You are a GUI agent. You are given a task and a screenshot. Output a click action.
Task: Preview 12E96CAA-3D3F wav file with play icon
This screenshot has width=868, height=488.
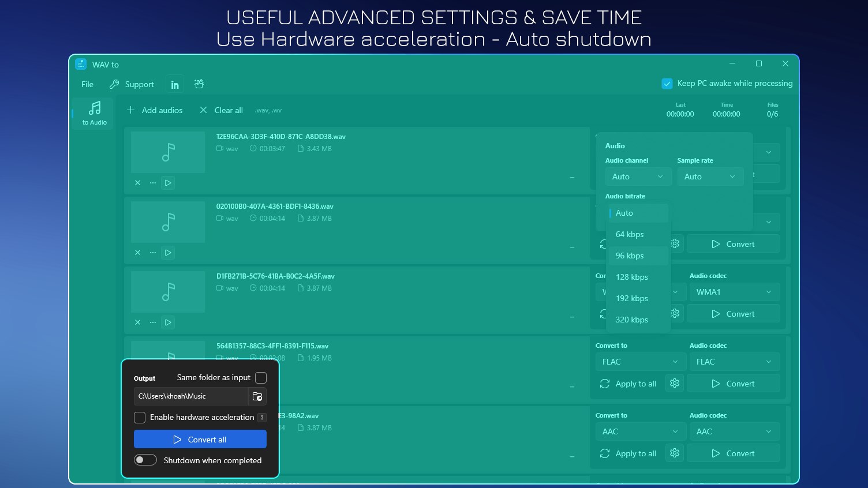168,182
